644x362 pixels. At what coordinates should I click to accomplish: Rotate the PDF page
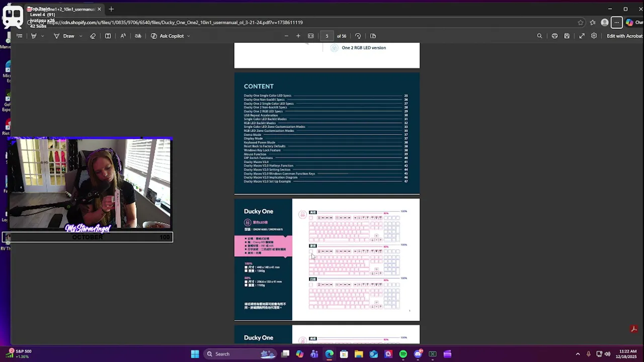tap(358, 36)
